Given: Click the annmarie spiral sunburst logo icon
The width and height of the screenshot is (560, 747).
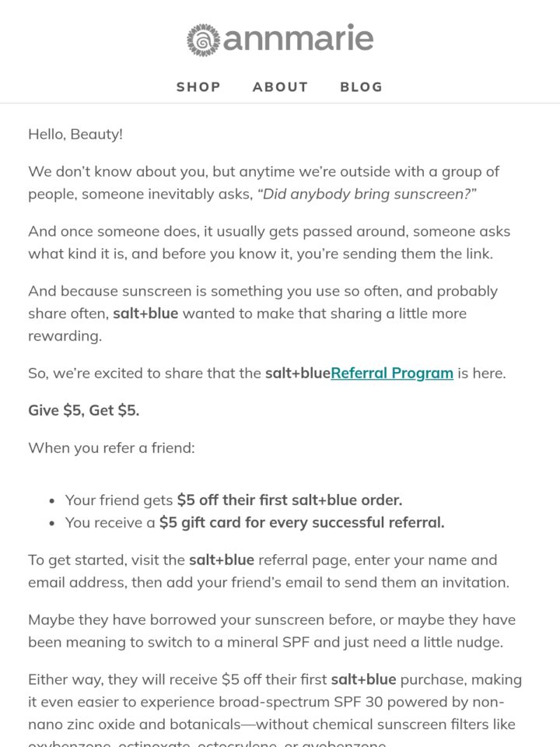Looking at the screenshot, I should coord(203,40).
